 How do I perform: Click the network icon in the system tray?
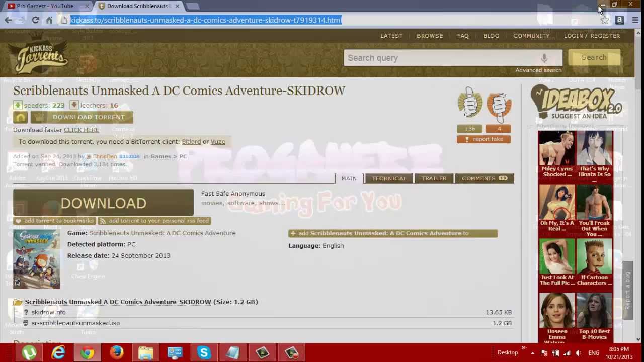point(567,353)
